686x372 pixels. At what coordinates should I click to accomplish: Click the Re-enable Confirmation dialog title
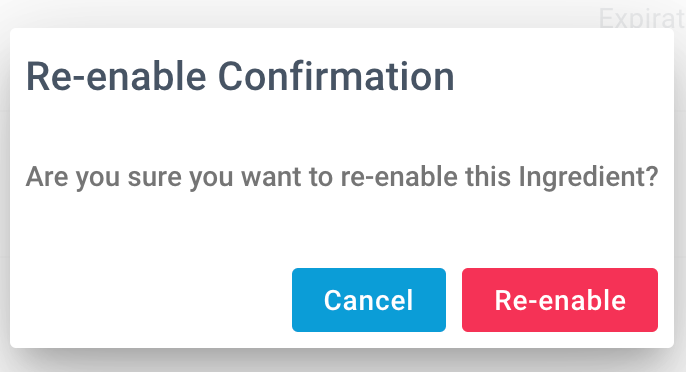(x=240, y=77)
